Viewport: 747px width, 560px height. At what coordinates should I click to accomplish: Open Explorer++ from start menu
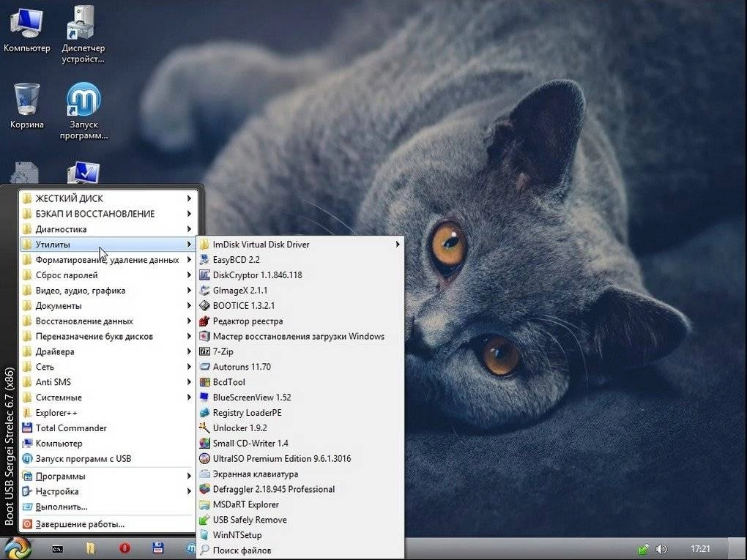click(107, 412)
